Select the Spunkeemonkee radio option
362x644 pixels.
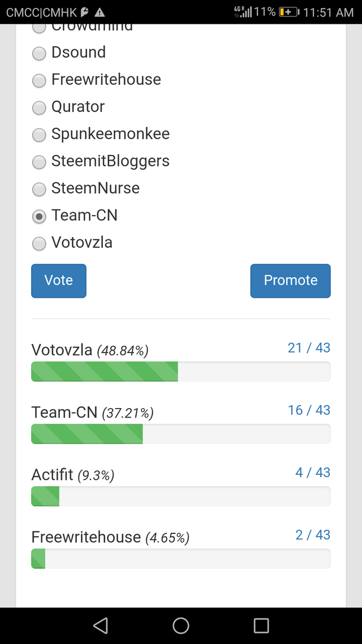click(x=39, y=135)
